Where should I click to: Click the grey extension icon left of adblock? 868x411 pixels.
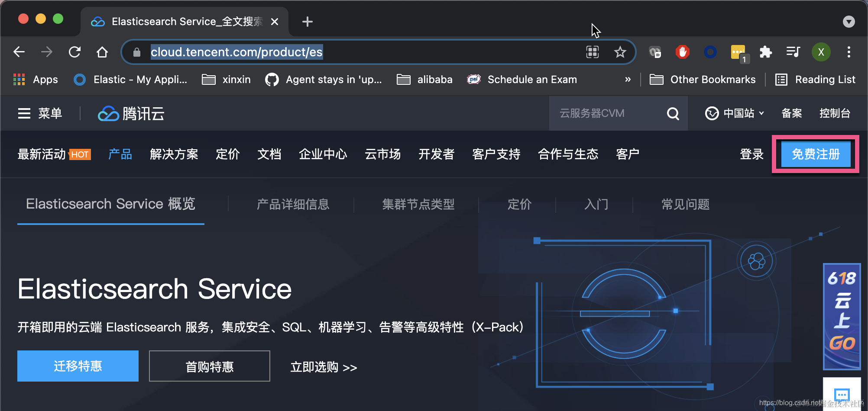click(655, 52)
